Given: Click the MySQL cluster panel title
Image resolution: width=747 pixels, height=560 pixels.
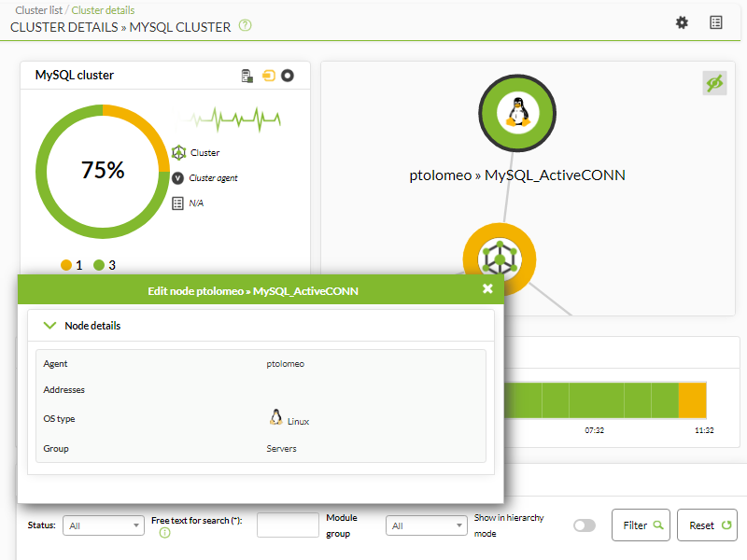Looking at the screenshot, I should pos(75,76).
